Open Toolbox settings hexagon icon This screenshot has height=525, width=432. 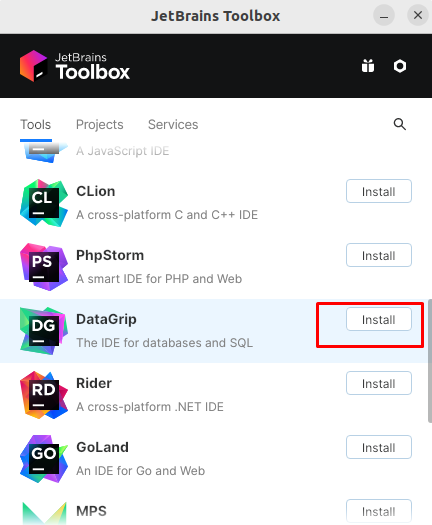[x=400, y=66]
